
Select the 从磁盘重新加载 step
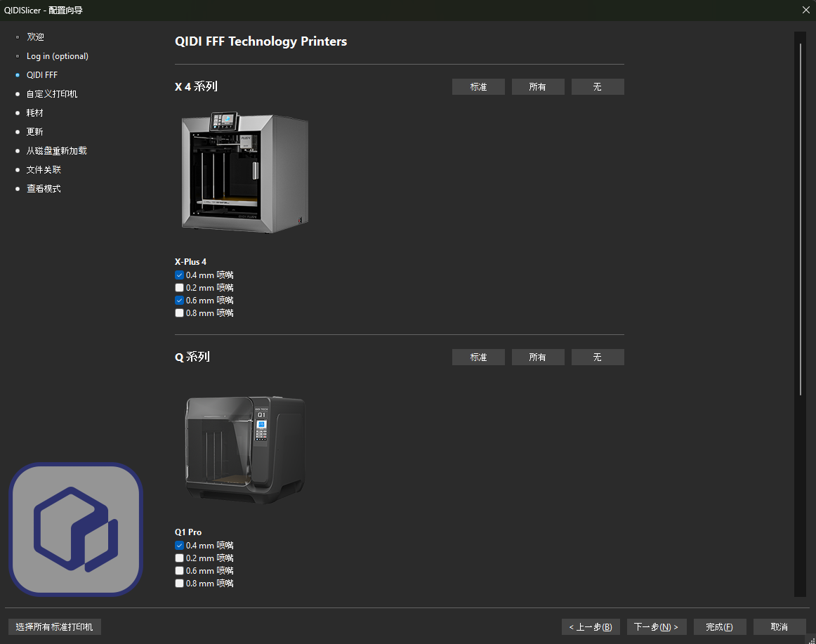57,150
